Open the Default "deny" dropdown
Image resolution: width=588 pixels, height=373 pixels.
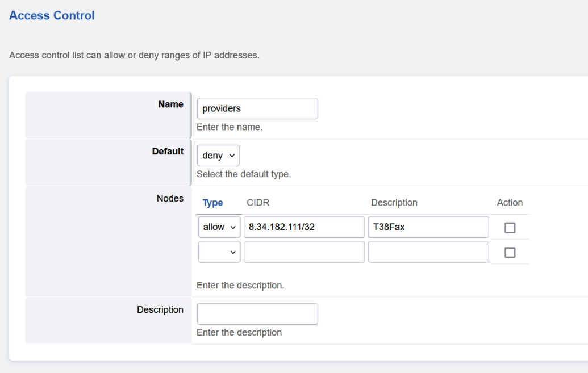[x=218, y=156]
